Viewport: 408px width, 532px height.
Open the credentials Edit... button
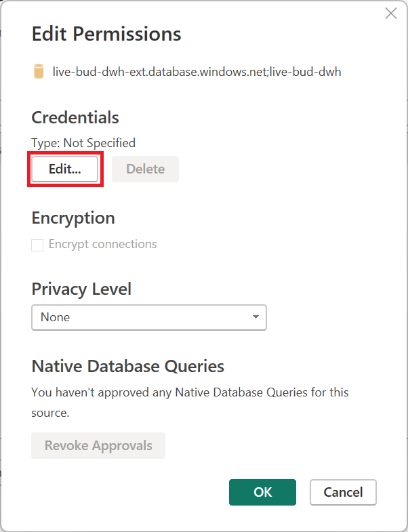pos(65,169)
